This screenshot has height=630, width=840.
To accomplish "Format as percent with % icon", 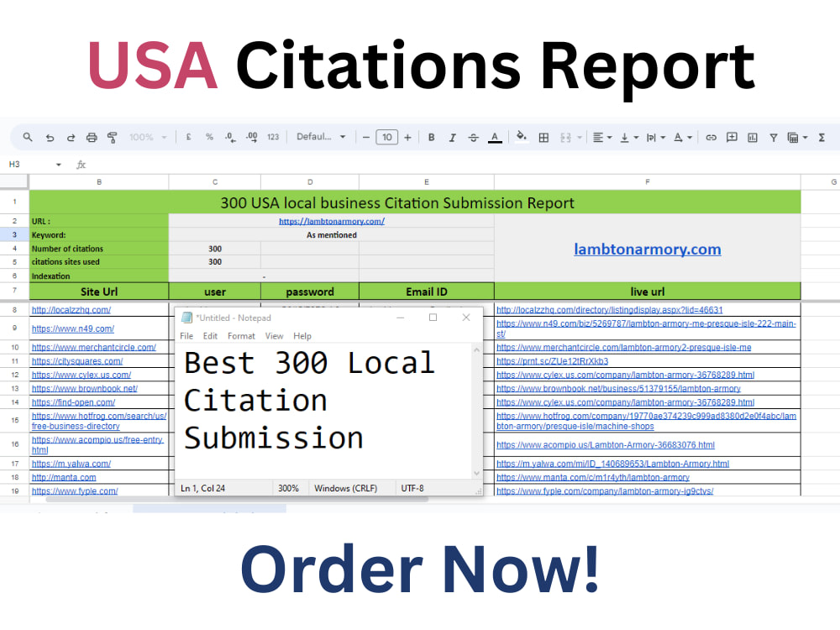I will [x=209, y=137].
